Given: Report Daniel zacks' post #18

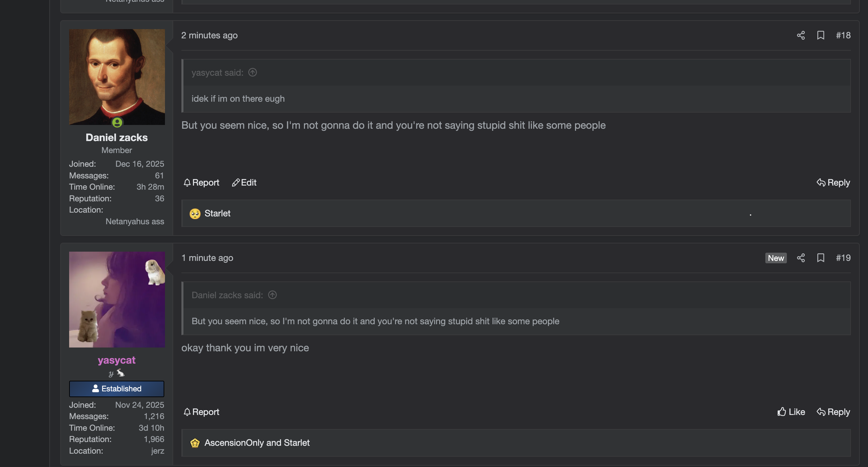Looking at the screenshot, I should tap(201, 182).
